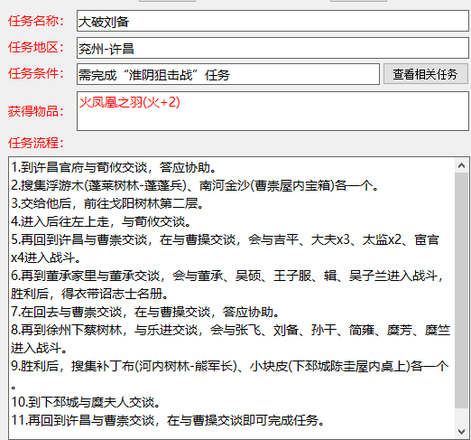Click step 8 line about 徐州下蔡树林

[231, 330]
